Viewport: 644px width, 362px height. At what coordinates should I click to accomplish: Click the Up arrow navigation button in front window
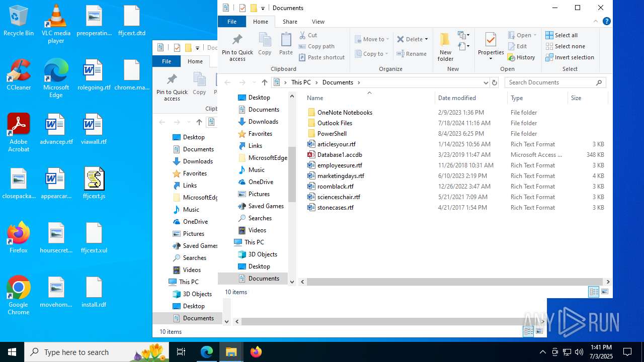point(265,82)
